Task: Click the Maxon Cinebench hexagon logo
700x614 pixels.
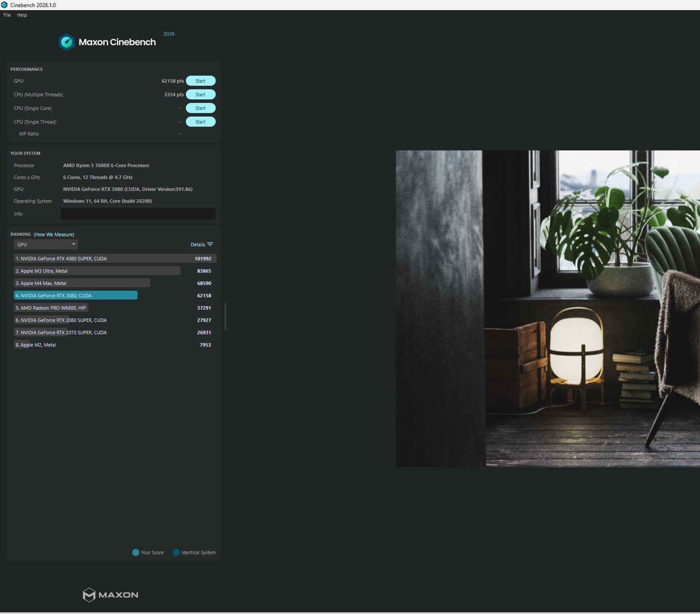Action: (66, 42)
